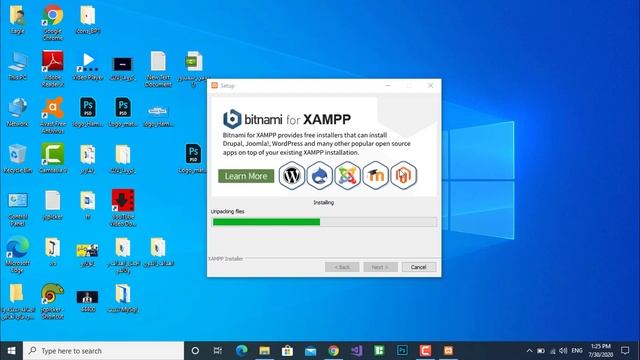Open Microsoft Store from the taskbar
This screenshot has width=640, height=360.
point(287,351)
